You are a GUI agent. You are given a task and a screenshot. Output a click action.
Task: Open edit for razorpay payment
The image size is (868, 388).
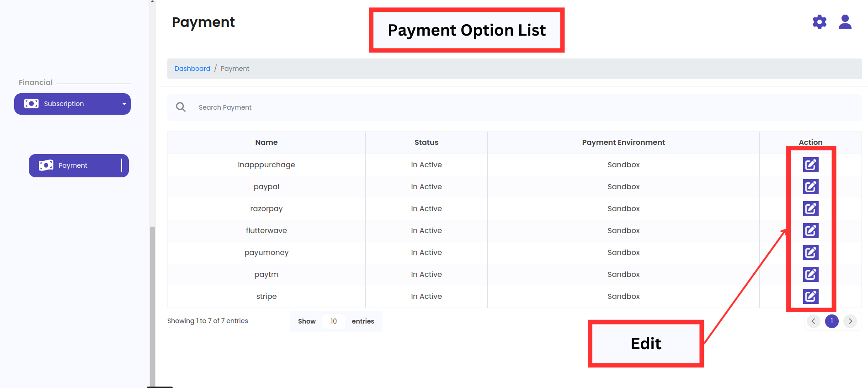(x=810, y=209)
